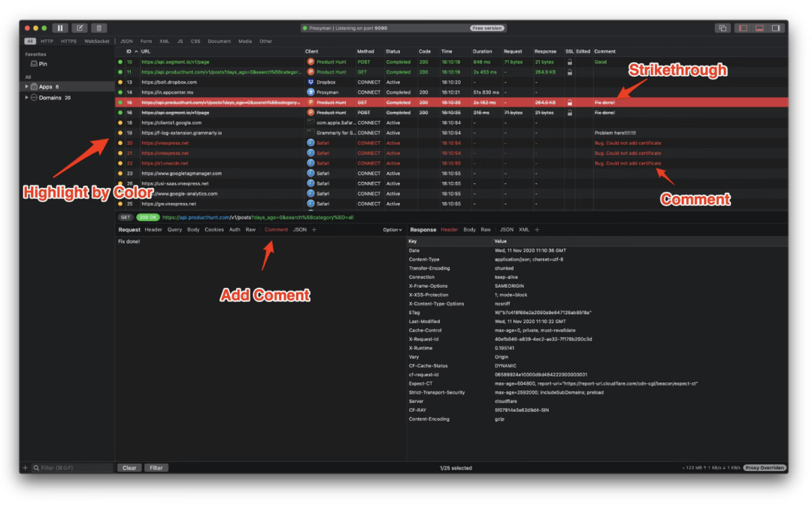Open the Option dropdown in Request panel
The image size is (812, 517).
(x=392, y=230)
